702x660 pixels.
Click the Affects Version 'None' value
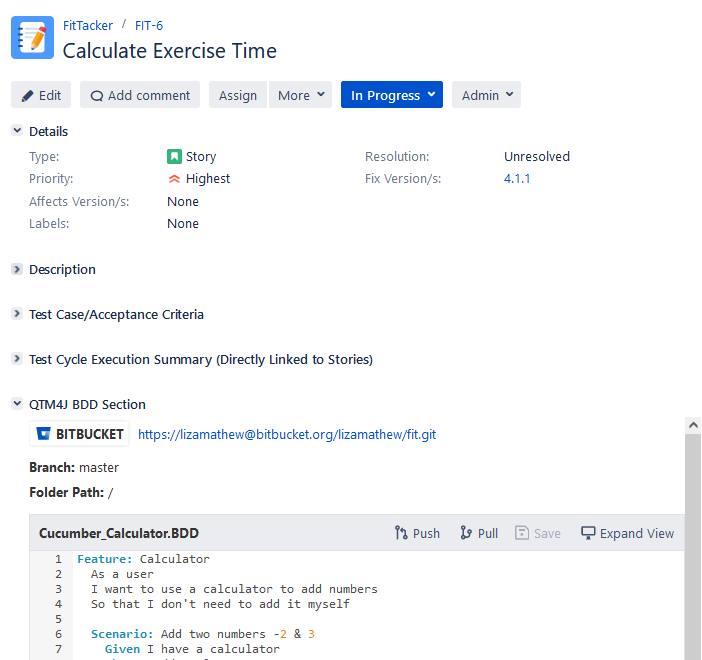[x=183, y=201]
